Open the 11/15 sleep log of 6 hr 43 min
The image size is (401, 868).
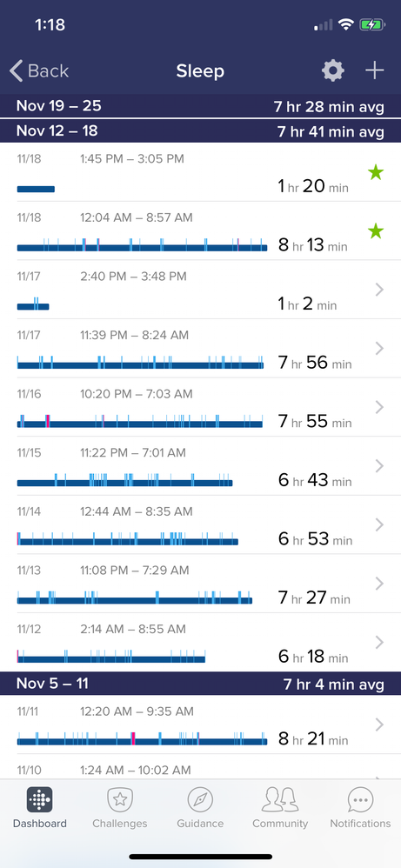point(200,466)
